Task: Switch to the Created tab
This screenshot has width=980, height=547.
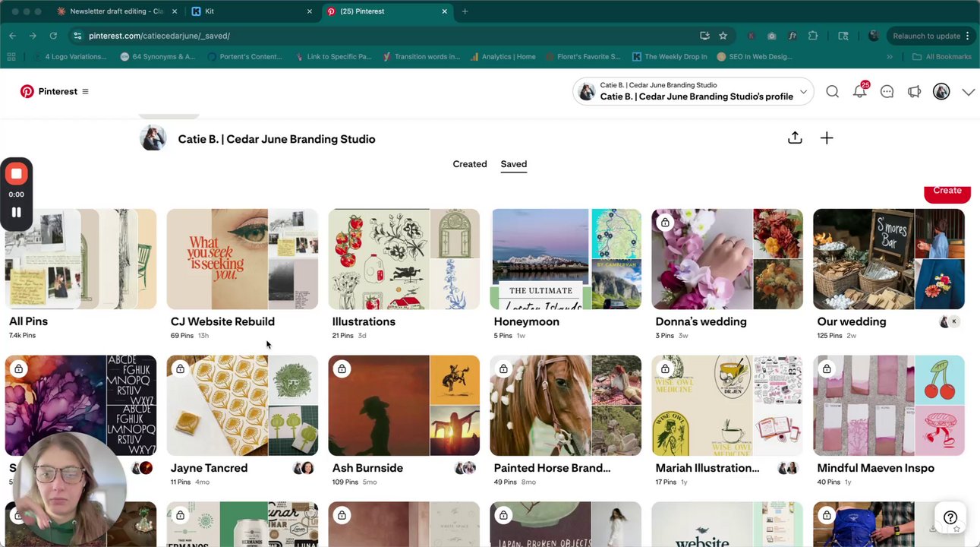Action: pos(470,164)
